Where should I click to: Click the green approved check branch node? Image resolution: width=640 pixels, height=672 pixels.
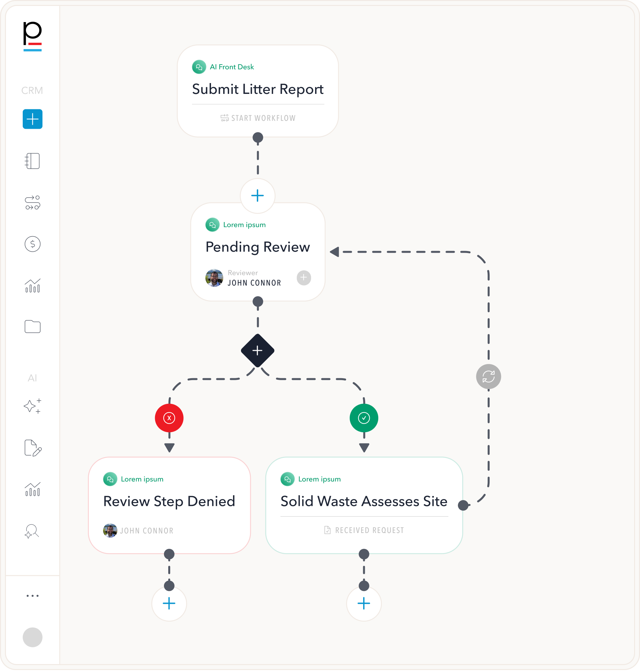364,418
